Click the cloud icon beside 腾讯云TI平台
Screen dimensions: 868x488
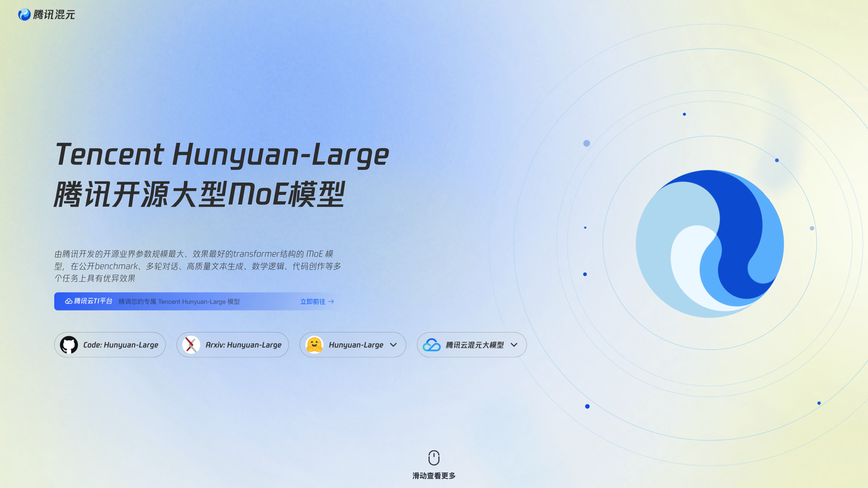pyautogui.click(x=68, y=301)
